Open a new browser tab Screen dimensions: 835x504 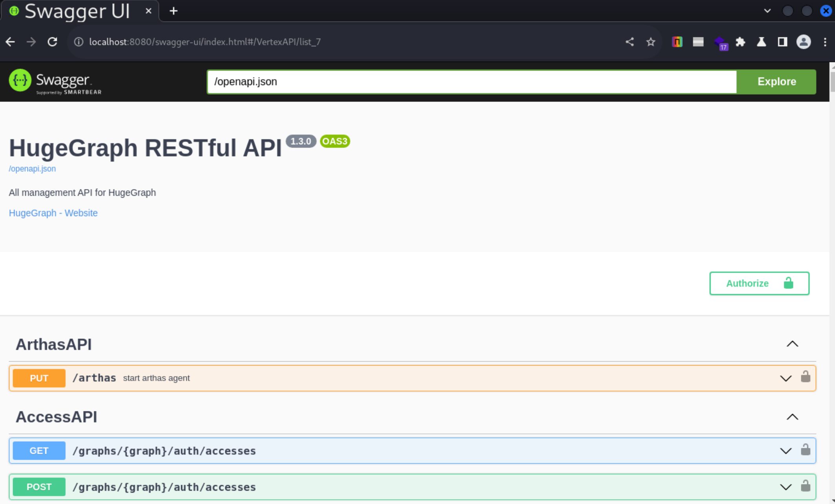click(x=173, y=11)
